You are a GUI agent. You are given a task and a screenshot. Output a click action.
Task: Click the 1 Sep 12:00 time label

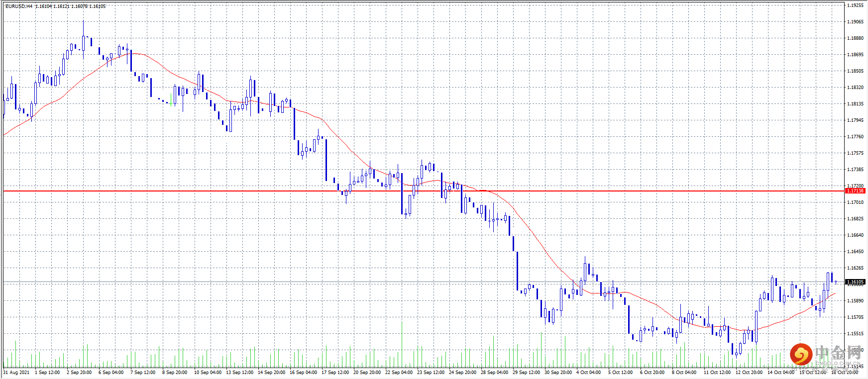point(47,373)
